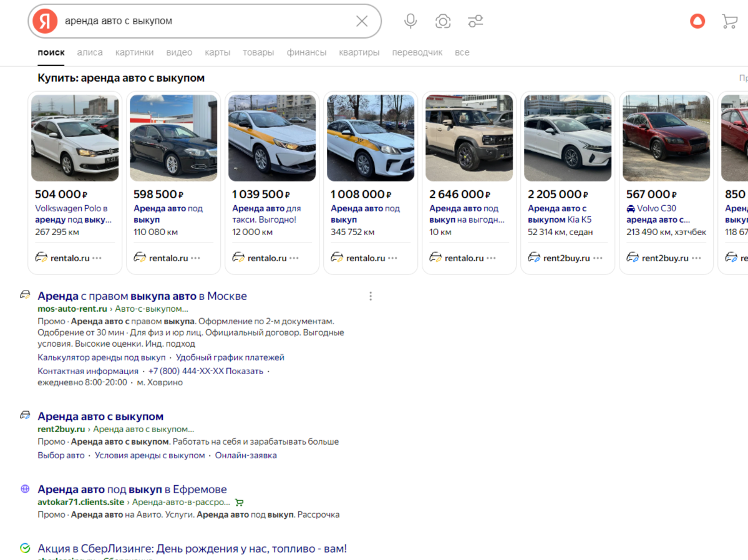
Task: Click the favicon of mos-auto-rent.ru result
Action: coord(25,295)
